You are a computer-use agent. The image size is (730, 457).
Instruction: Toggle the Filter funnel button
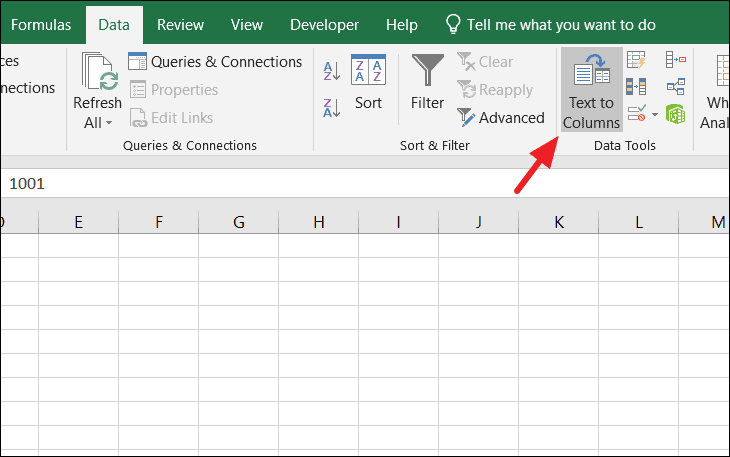(427, 83)
